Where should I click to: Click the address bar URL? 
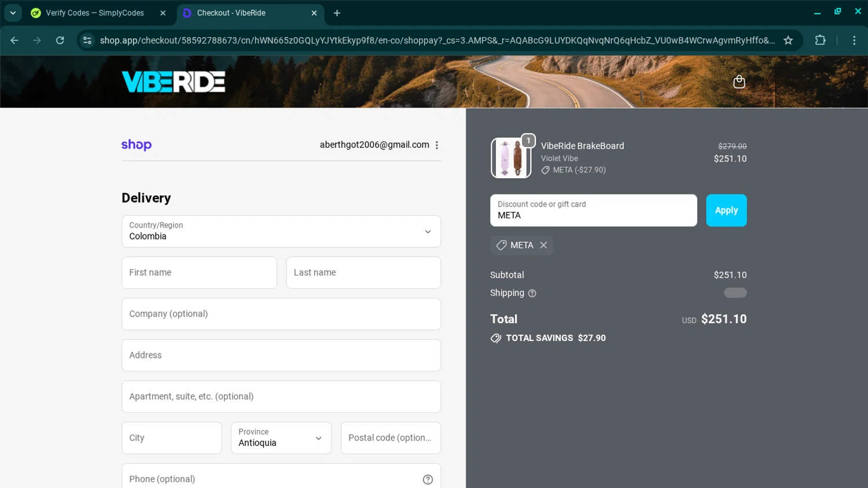(x=437, y=41)
